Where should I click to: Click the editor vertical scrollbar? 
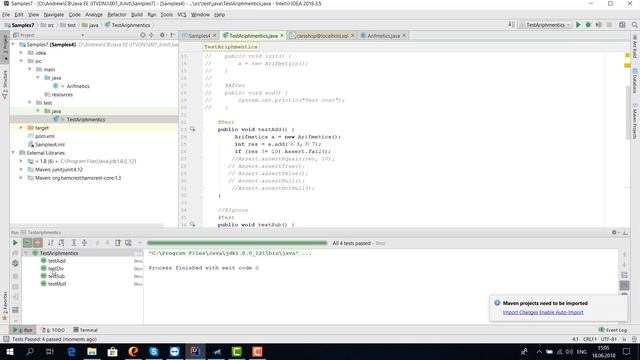(x=628, y=112)
